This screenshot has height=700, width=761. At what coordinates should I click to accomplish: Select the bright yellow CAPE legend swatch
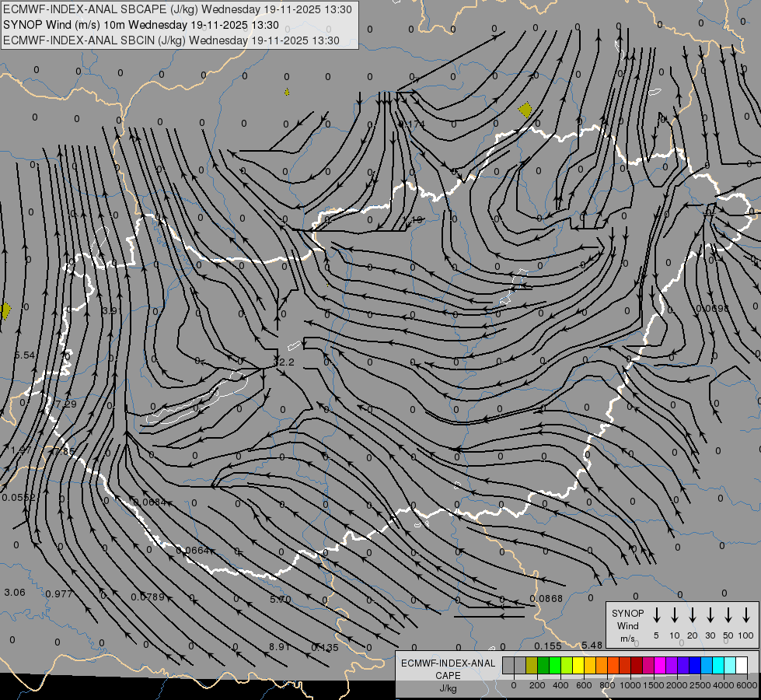tap(578, 666)
